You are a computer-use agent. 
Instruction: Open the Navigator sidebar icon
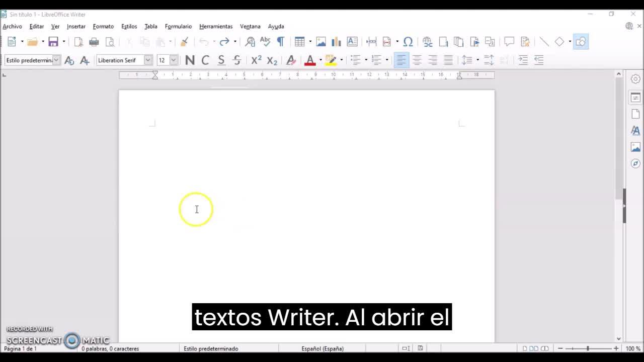[x=635, y=163]
